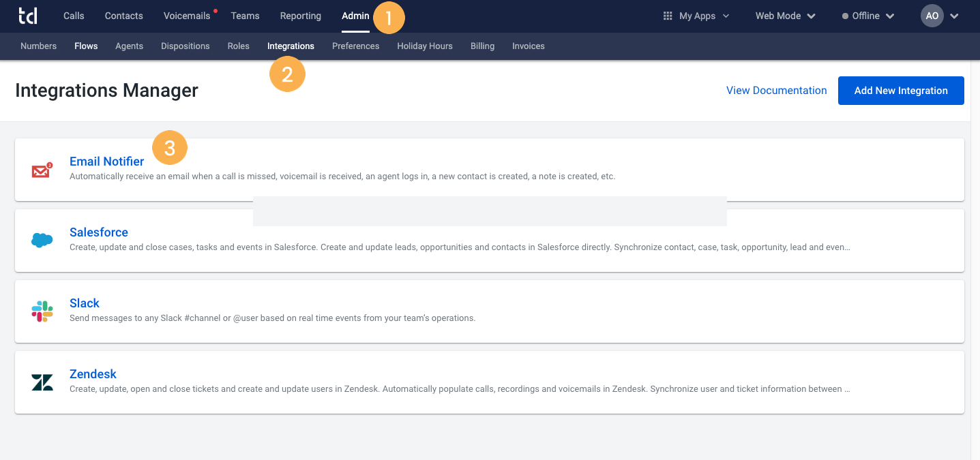Click View Documentation link

pos(777,90)
